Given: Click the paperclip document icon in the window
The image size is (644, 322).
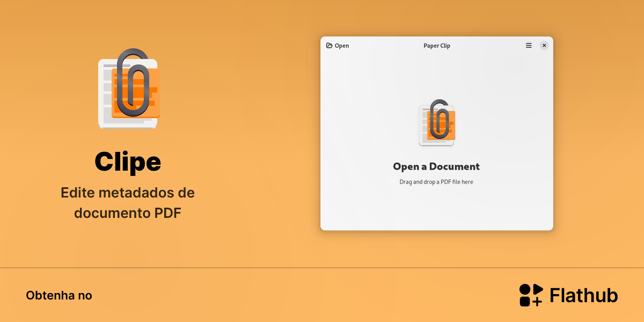Looking at the screenshot, I should point(437,123).
